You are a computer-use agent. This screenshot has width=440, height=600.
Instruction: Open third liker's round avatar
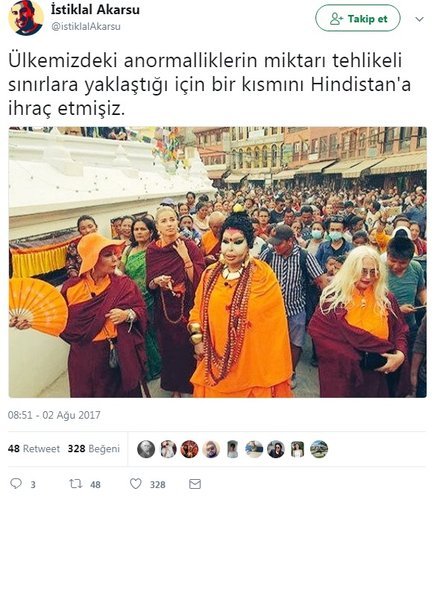(189, 449)
